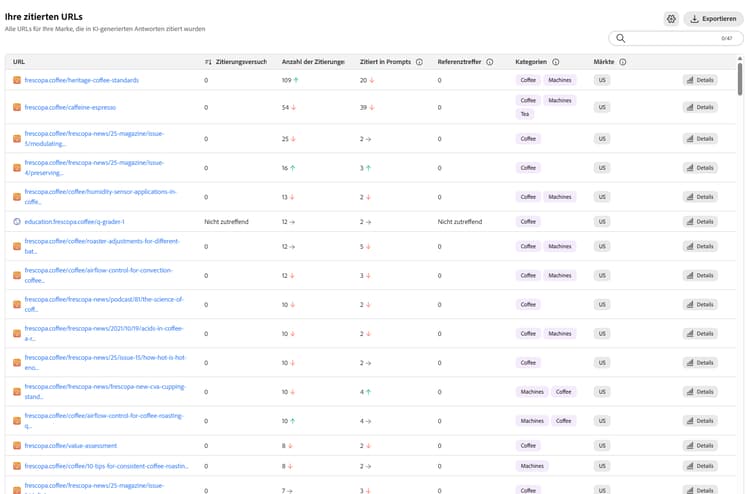Open the 10-tips-for-consistent-coffee-roasting link
Screen dimensions: 750x494
click(106, 466)
